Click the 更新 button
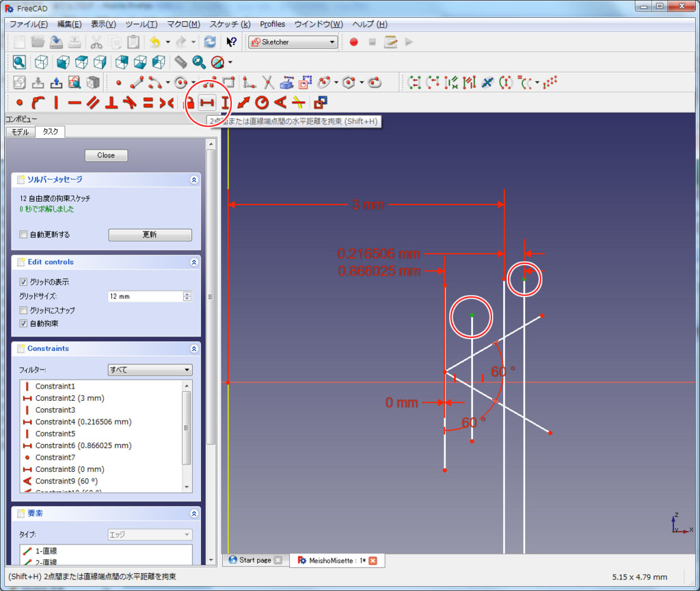The image size is (700, 591). (150, 235)
